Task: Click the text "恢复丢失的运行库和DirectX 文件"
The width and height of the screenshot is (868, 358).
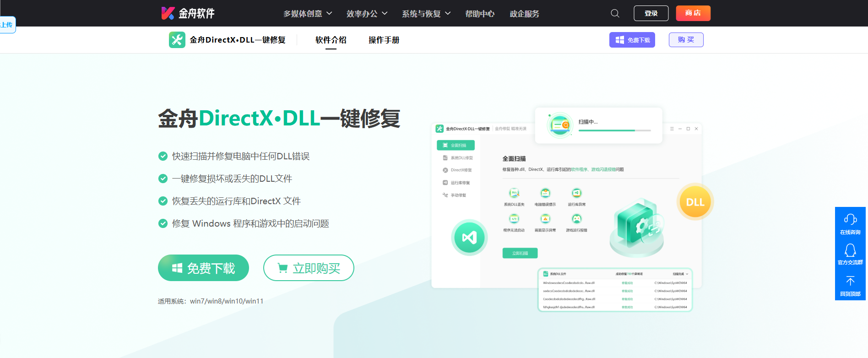Action: coord(236,201)
